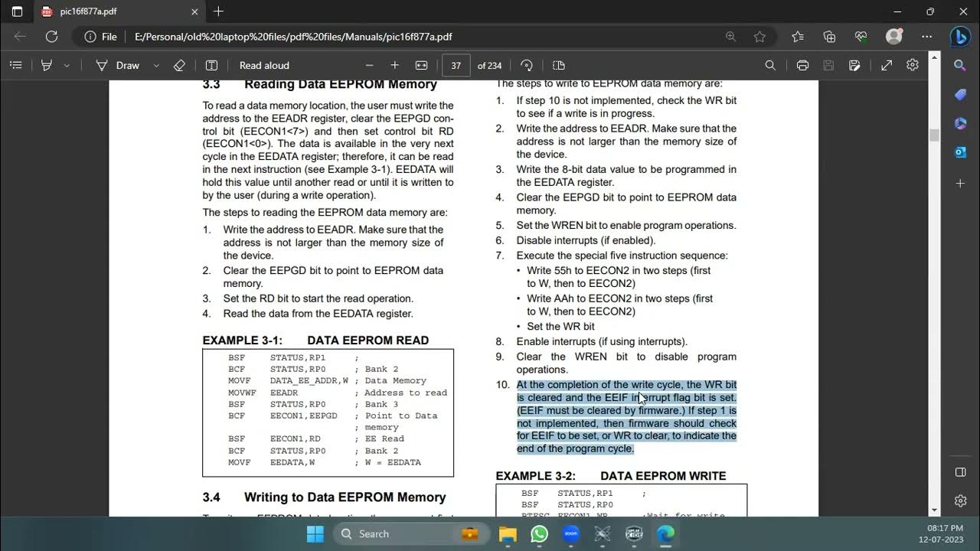Click the address bar with the PDF path
Image resolution: width=980 pixels, height=551 pixels.
coord(292,37)
